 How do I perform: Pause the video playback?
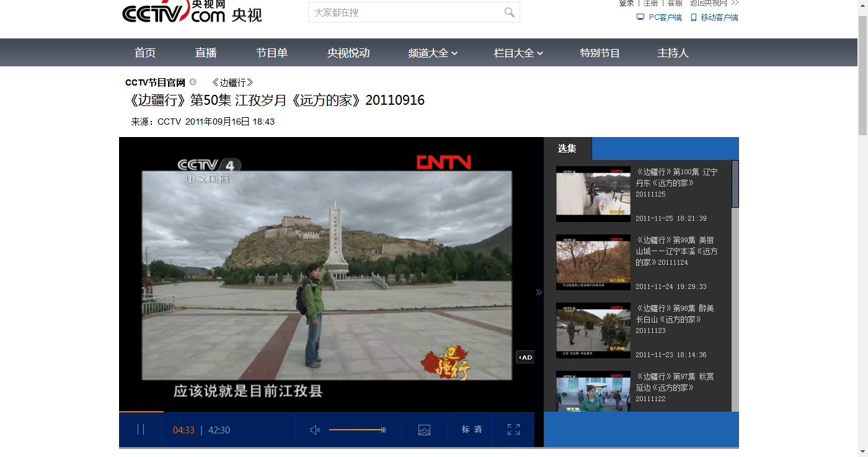click(141, 429)
